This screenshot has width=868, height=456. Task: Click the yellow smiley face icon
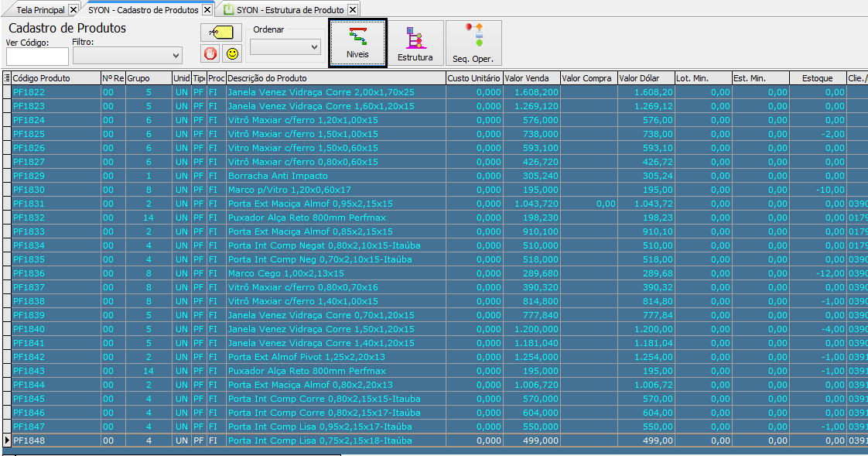pyautogui.click(x=231, y=53)
